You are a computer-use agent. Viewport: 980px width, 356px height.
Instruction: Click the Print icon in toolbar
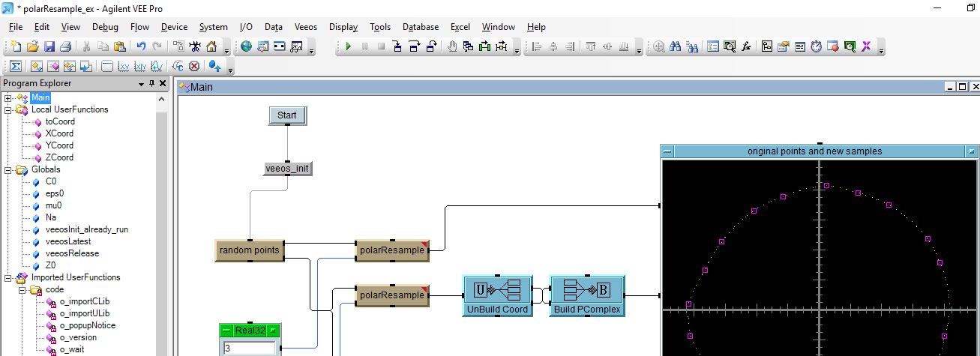[x=65, y=46]
